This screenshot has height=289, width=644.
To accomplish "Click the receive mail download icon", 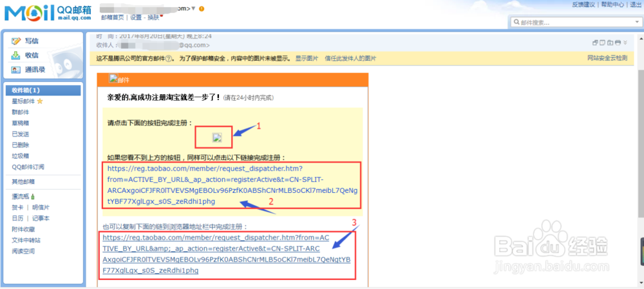I will 16,55.
